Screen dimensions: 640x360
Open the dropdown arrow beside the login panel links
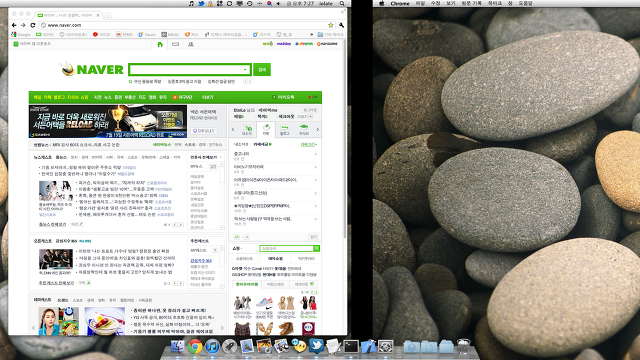311,117
